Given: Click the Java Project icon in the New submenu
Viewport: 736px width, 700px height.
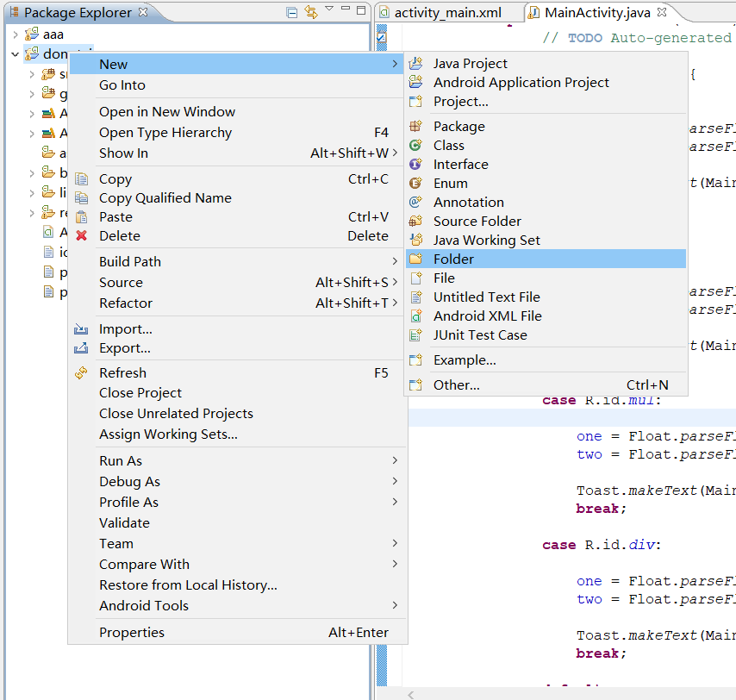Looking at the screenshot, I should click(416, 64).
